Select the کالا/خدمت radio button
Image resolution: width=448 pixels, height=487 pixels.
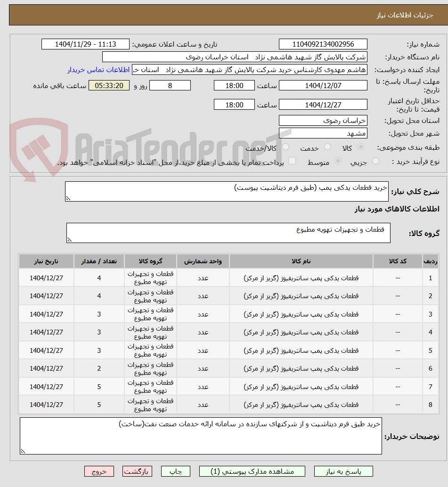[x=285, y=147]
